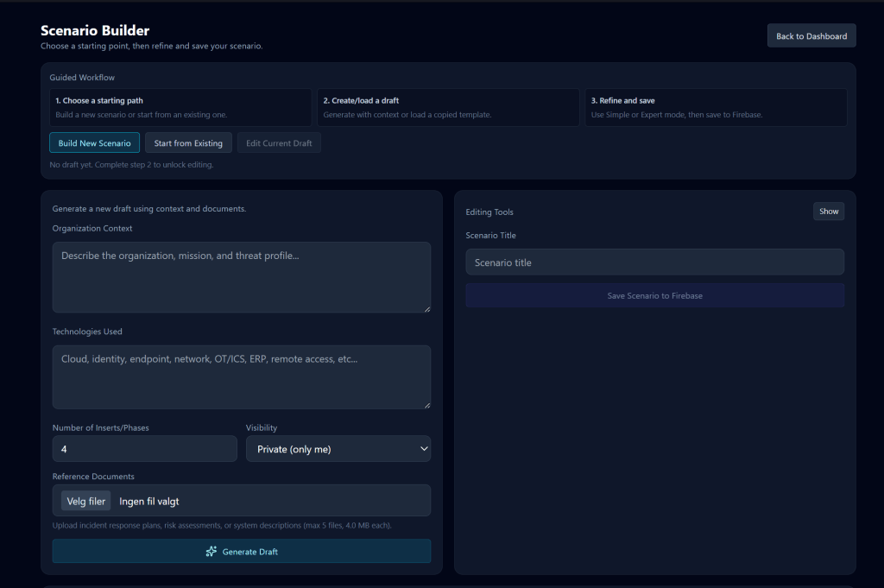This screenshot has width=884, height=588.
Task: Click the 'Refine and save' step card
Action: (716, 106)
